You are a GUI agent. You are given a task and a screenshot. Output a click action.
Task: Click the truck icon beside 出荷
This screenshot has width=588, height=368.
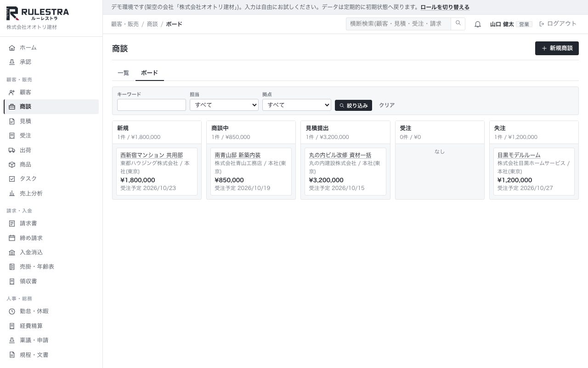point(12,150)
